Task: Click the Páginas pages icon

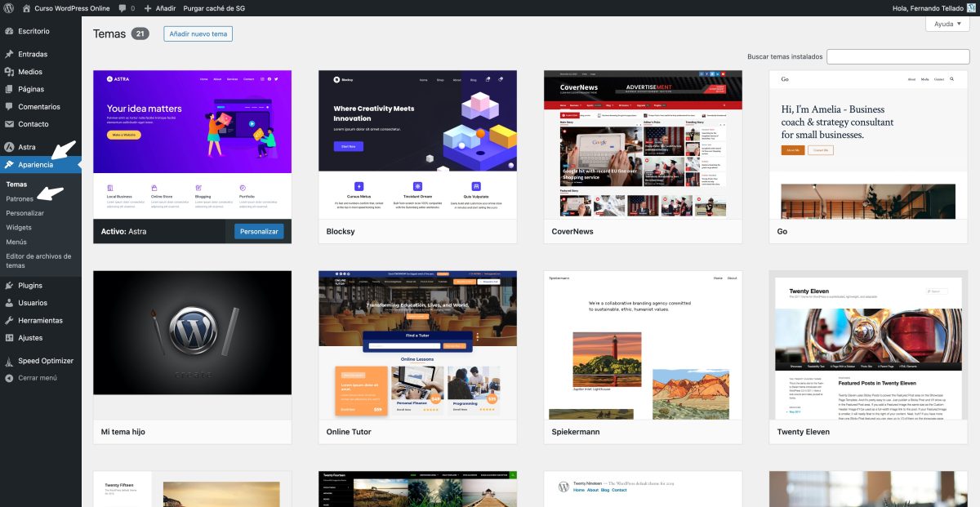Action: point(9,89)
